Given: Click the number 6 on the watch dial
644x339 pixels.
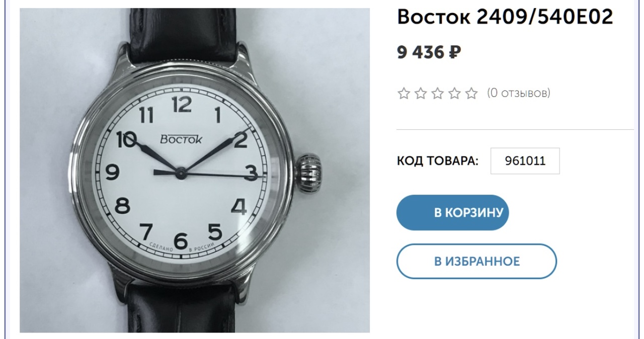Looking at the screenshot, I should pyautogui.click(x=181, y=241).
